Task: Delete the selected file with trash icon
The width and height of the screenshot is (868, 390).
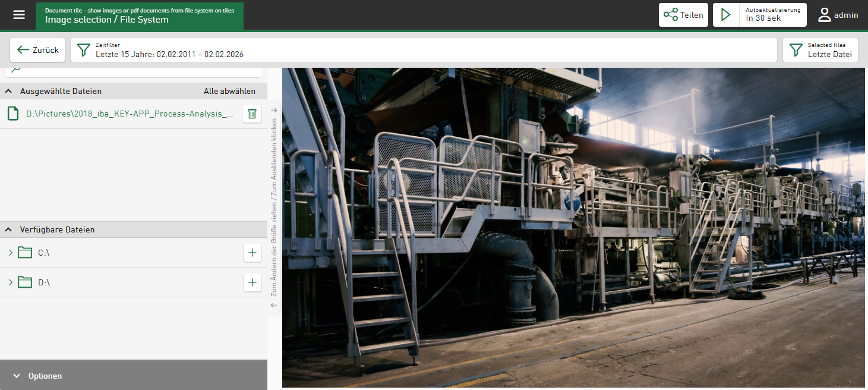Action: [x=252, y=114]
